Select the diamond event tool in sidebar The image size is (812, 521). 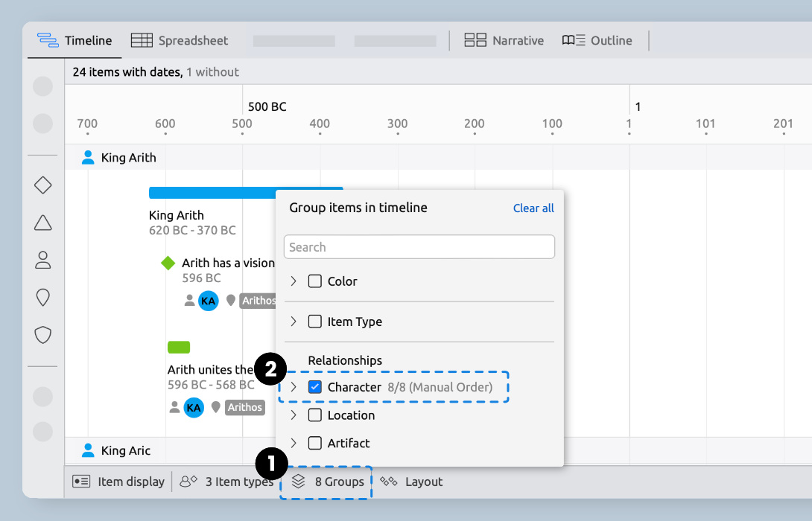pos(43,185)
